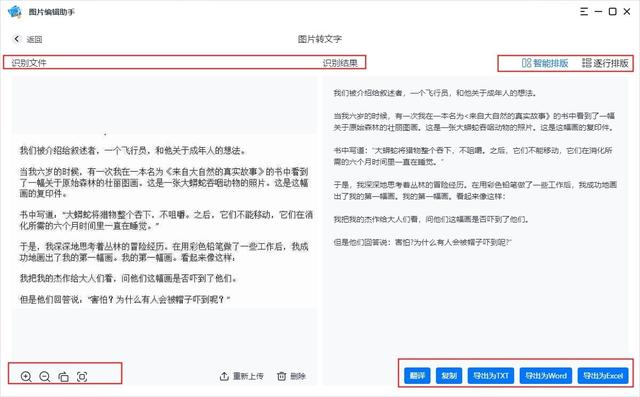
Task: Click the back arrow next to 返回
Action: (x=16, y=39)
